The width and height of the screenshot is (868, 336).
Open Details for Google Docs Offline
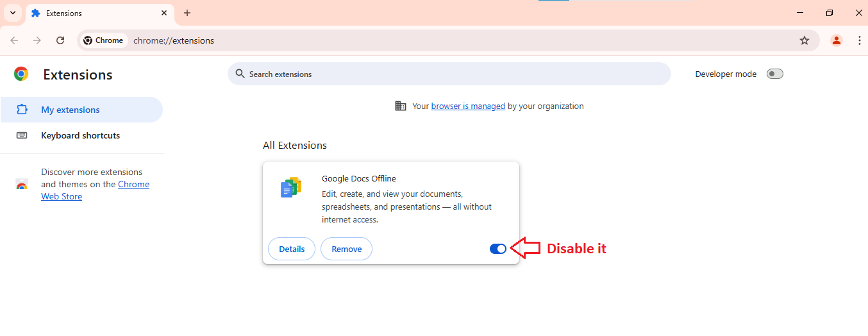(x=292, y=249)
